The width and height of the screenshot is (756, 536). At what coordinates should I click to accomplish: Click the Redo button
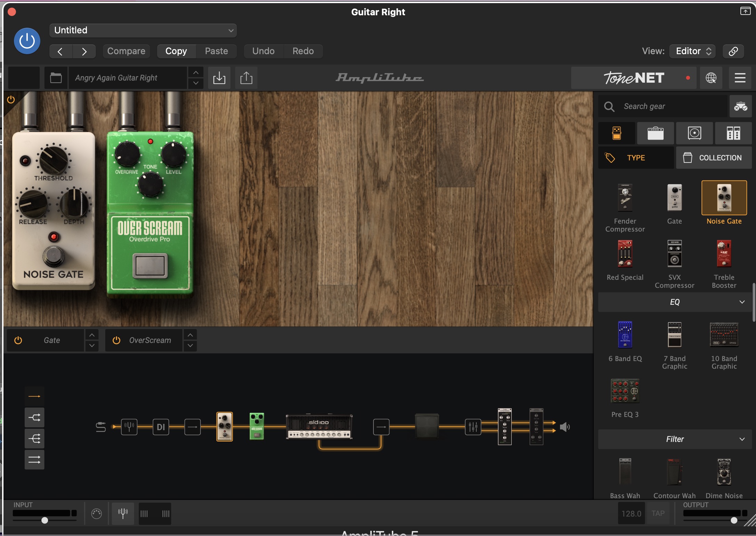(303, 51)
